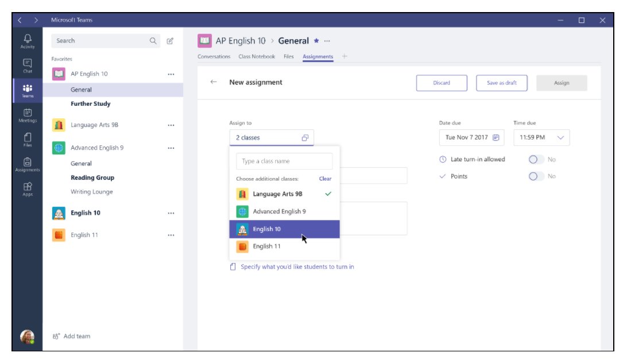Open the Reading Group channel
This screenshot has width=631, height=364.
tap(92, 177)
